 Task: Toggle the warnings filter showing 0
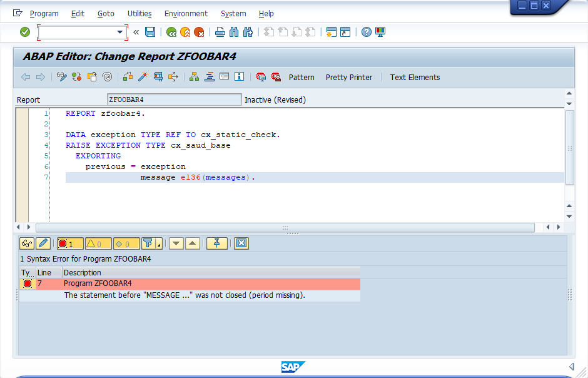[x=98, y=243]
